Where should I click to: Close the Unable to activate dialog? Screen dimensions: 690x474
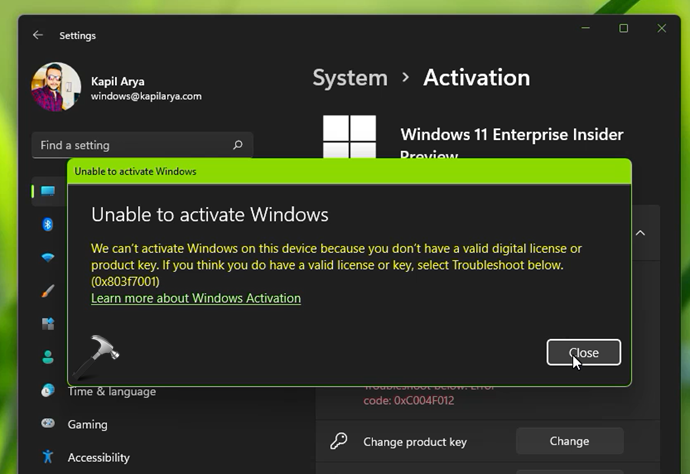click(x=583, y=352)
